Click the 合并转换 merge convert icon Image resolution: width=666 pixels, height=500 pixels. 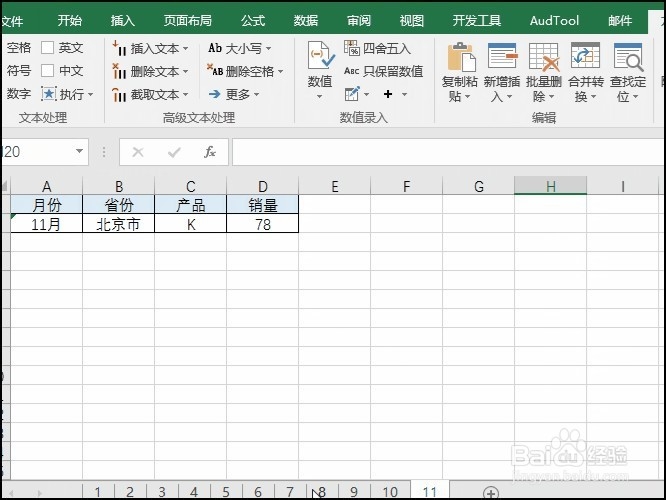[x=586, y=56]
